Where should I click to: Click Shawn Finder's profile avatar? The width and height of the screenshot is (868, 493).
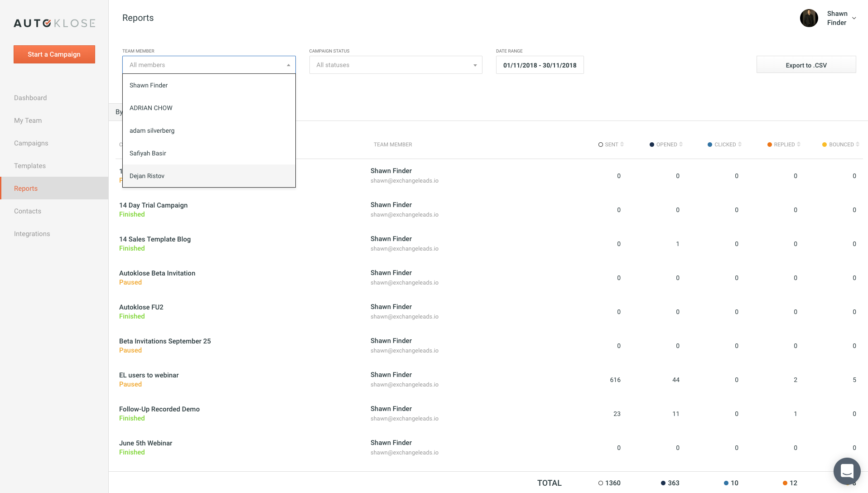809,18
